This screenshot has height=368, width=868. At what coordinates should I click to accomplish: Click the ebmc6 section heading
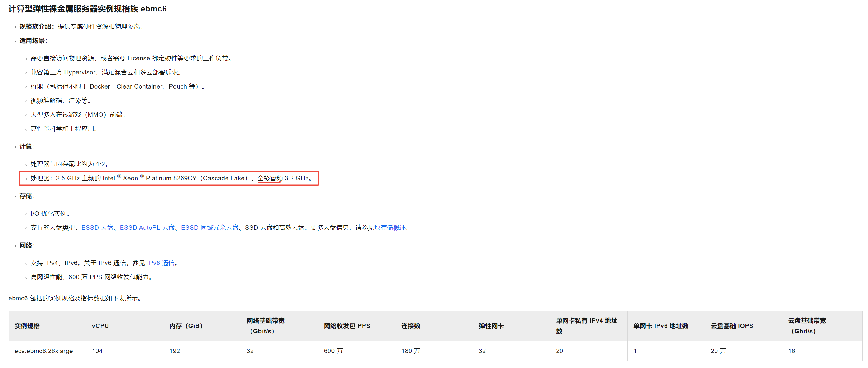(x=88, y=9)
